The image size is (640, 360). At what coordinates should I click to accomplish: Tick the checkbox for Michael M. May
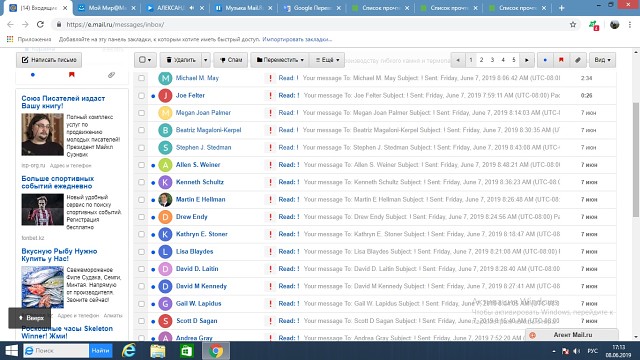pyautogui.click(x=141, y=78)
